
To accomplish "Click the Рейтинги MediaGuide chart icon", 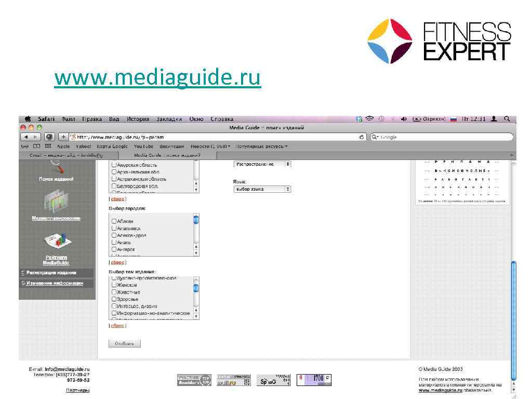I will pos(58,241).
